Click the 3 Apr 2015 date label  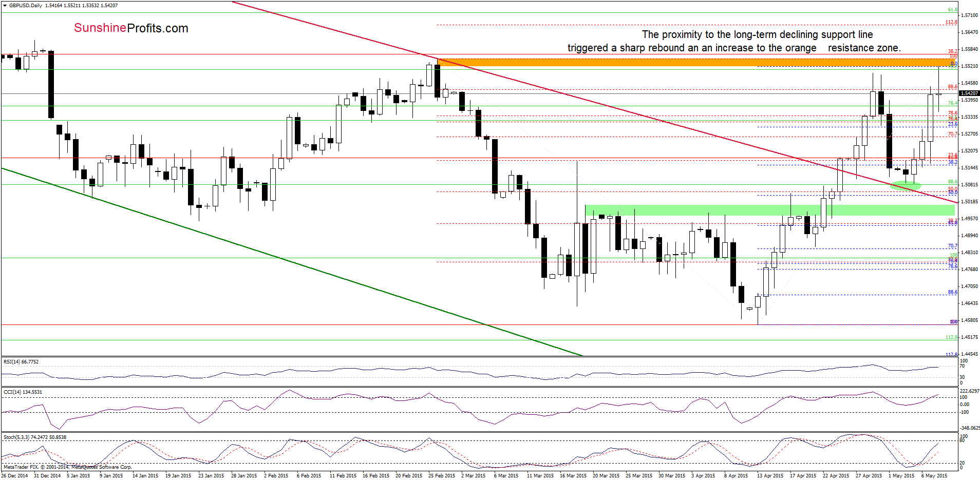point(703,476)
